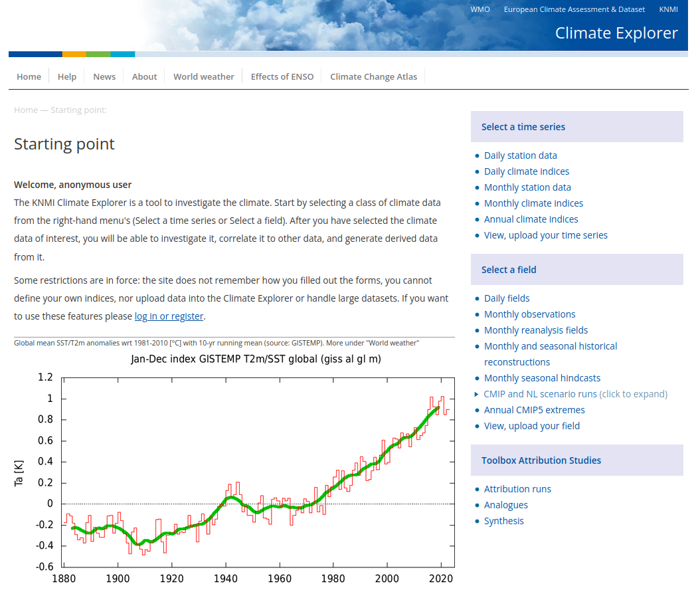Open the Synthesis link

click(x=504, y=521)
